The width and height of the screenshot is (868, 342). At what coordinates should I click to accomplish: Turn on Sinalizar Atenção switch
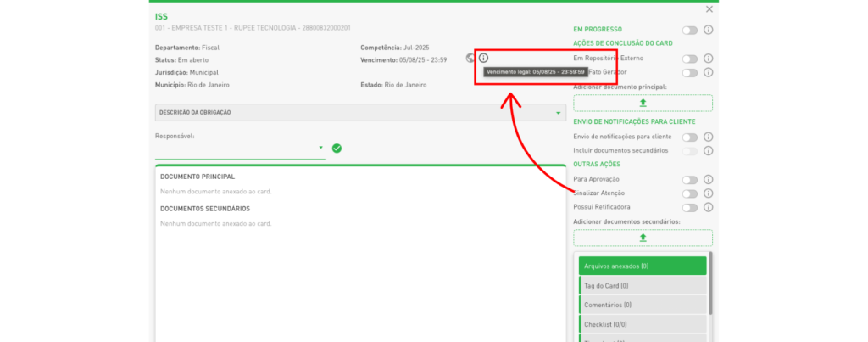[690, 194]
